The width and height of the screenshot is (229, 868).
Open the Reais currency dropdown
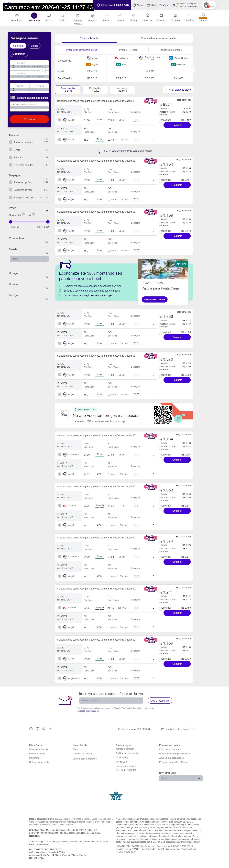[x=29, y=259]
